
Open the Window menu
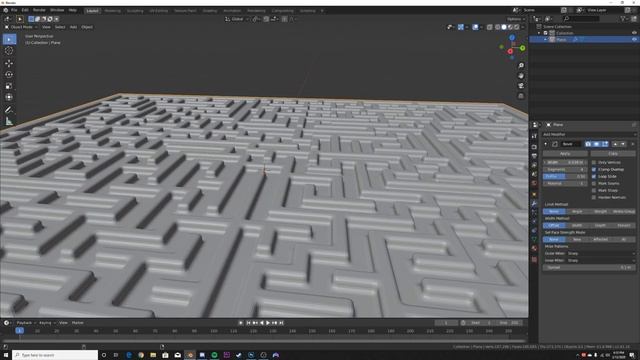(x=57, y=10)
